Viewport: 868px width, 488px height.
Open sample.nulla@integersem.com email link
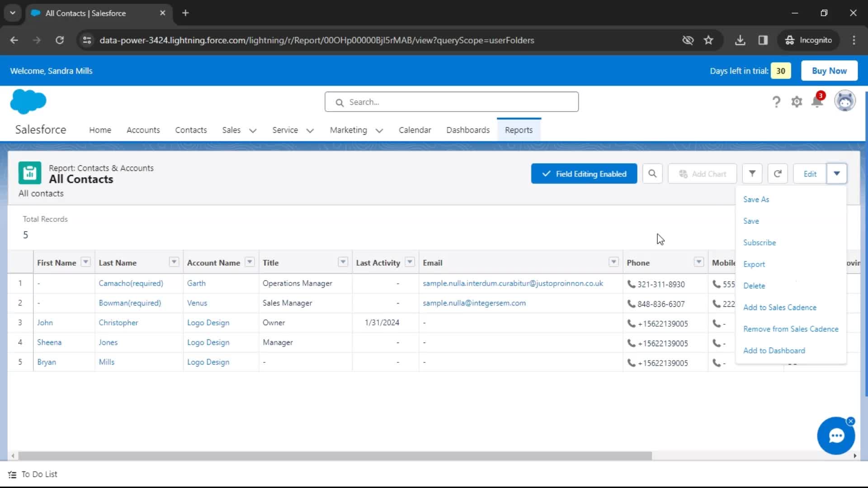[x=474, y=303]
